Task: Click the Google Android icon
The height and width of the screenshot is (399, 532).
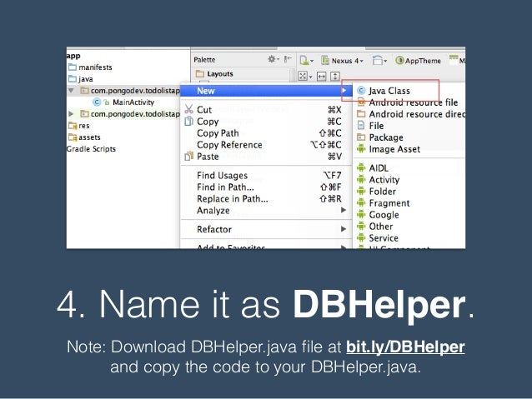Action: 361,215
